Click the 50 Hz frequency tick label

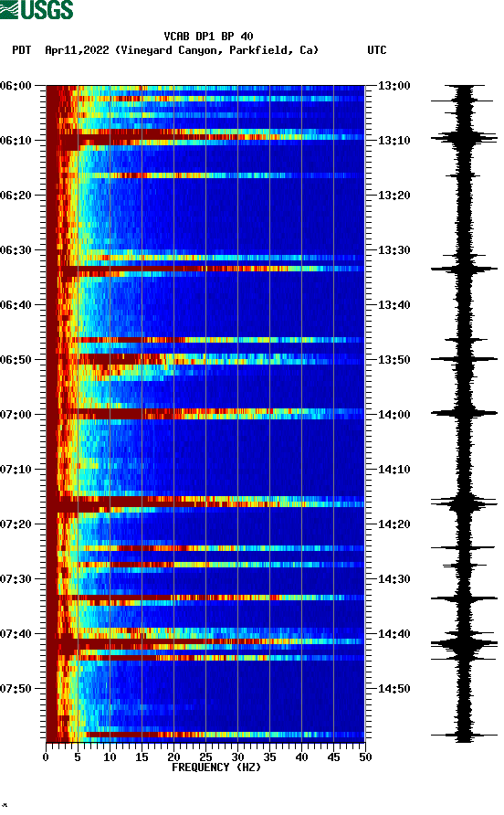[x=365, y=757]
